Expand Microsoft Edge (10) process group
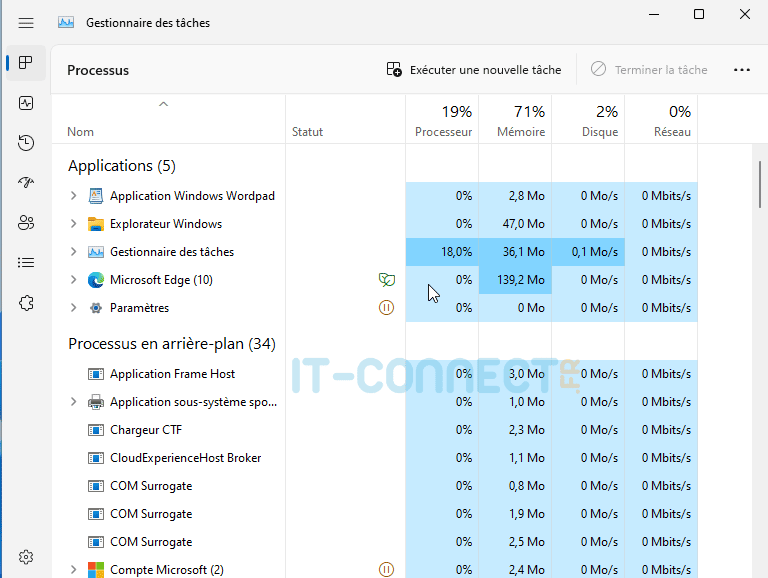Viewport: 768px width, 578px height. (x=73, y=280)
